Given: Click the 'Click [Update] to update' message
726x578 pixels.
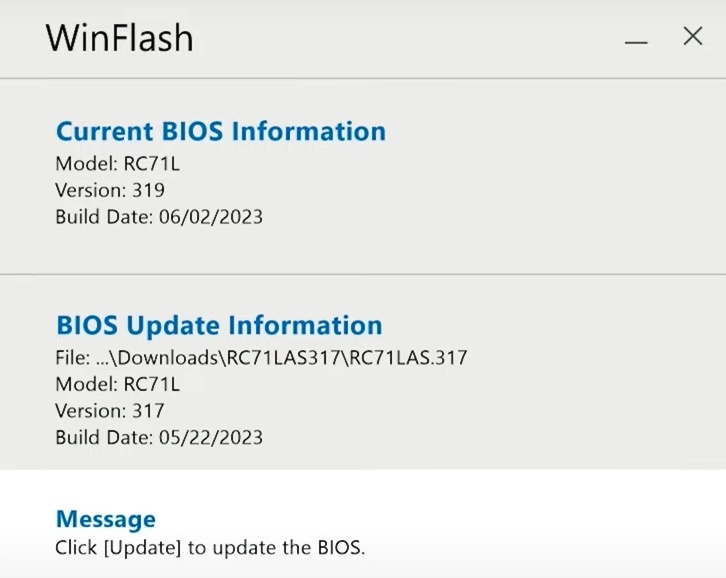Looking at the screenshot, I should pos(210,547).
